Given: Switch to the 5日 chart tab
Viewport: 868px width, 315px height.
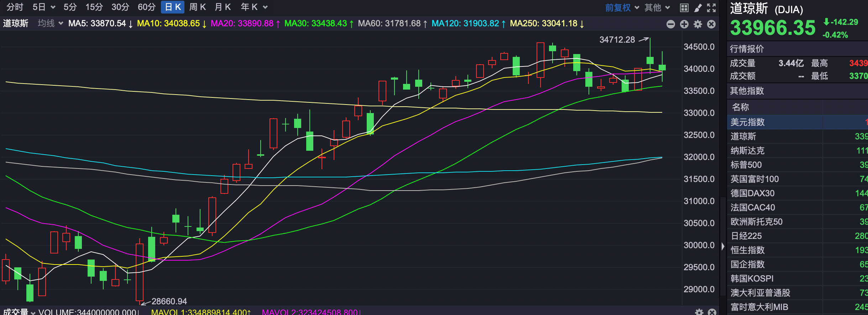Looking at the screenshot, I should (x=39, y=7).
